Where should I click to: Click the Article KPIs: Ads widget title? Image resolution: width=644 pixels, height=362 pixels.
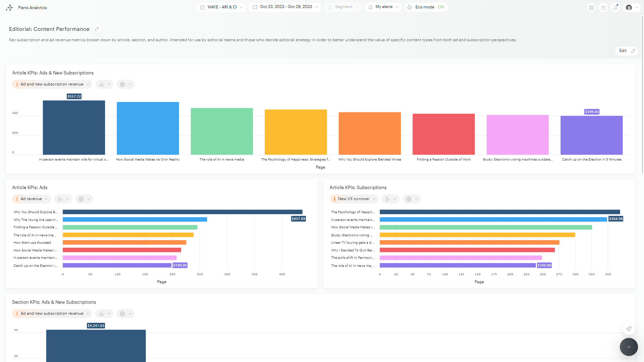(30, 188)
